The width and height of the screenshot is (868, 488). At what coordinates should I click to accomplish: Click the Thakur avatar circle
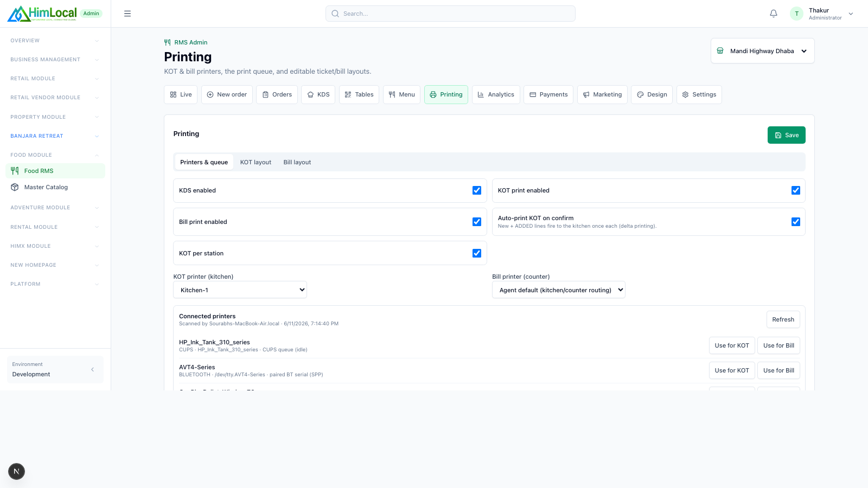click(x=796, y=14)
